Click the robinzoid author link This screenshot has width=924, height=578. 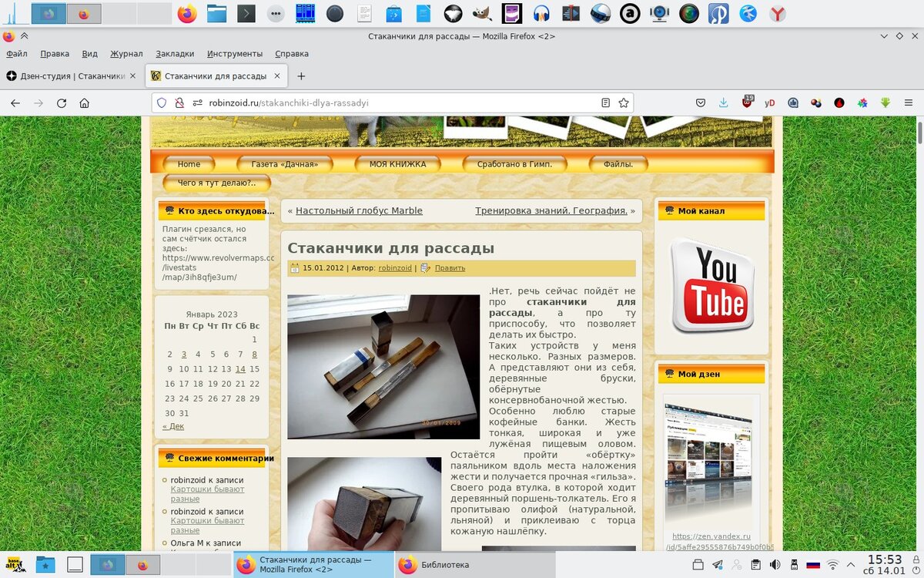(x=395, y=268)
